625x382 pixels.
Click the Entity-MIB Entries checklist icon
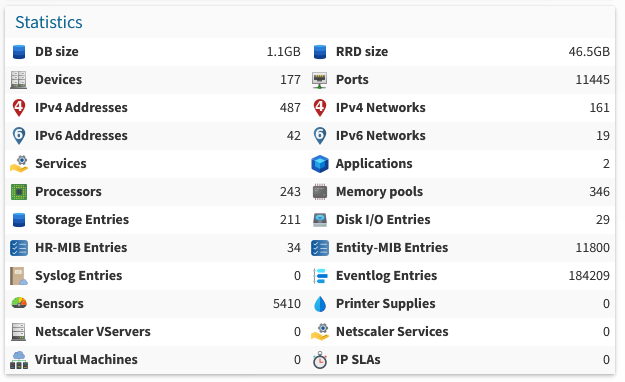320,248
